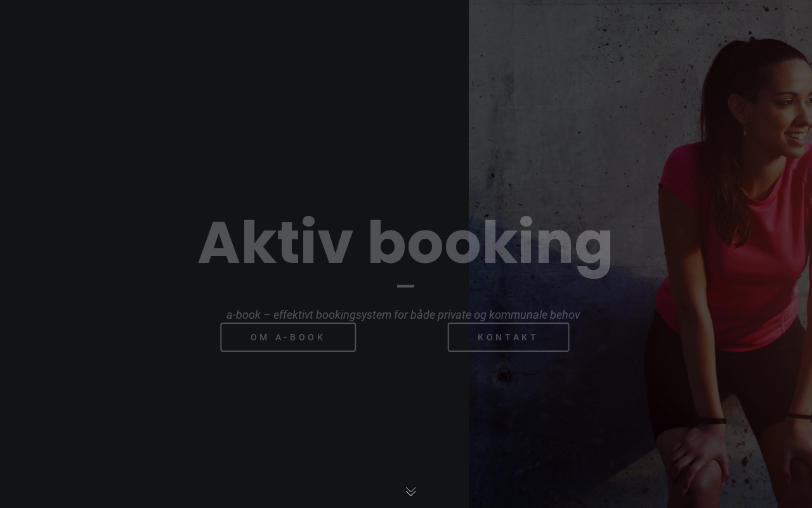Image resolution: width=812 pixels, height=508 pixels.
Task: Click the double-chevron scroll-down arrow
Action: point(410,491)
